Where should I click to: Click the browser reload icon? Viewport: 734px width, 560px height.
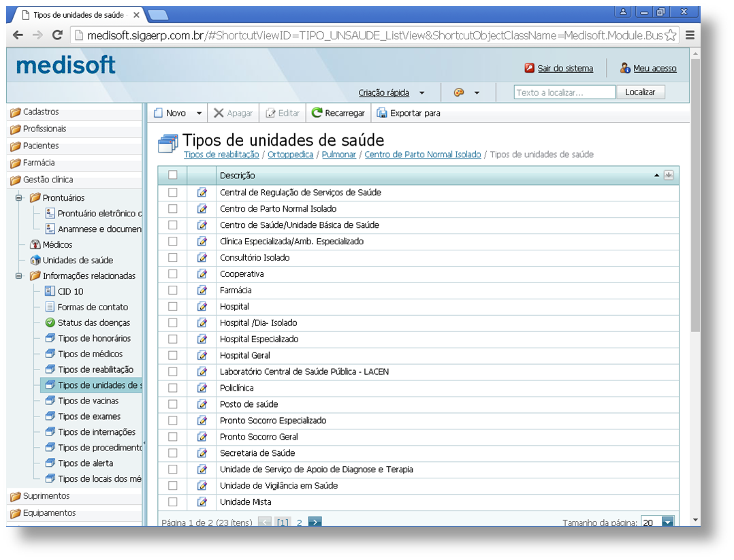point(58,35)
